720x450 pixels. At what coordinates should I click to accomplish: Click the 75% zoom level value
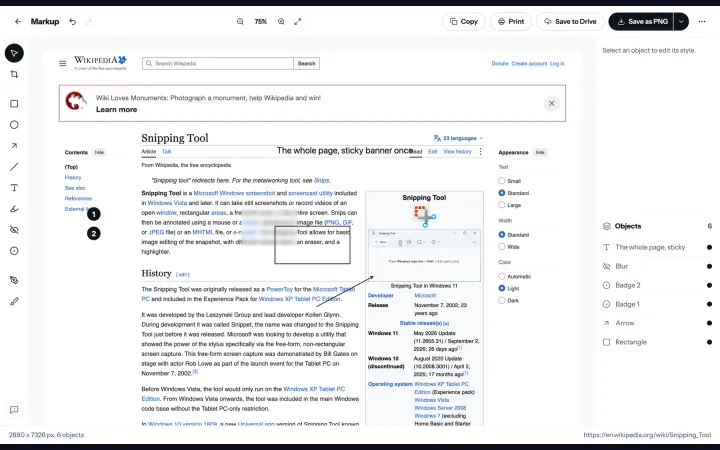(x=260, y=22)
